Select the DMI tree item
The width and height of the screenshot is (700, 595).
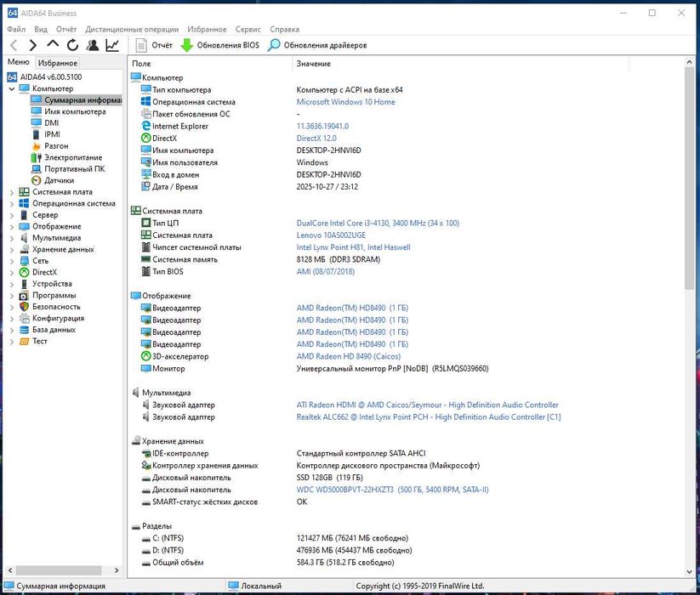pos(51,122)
